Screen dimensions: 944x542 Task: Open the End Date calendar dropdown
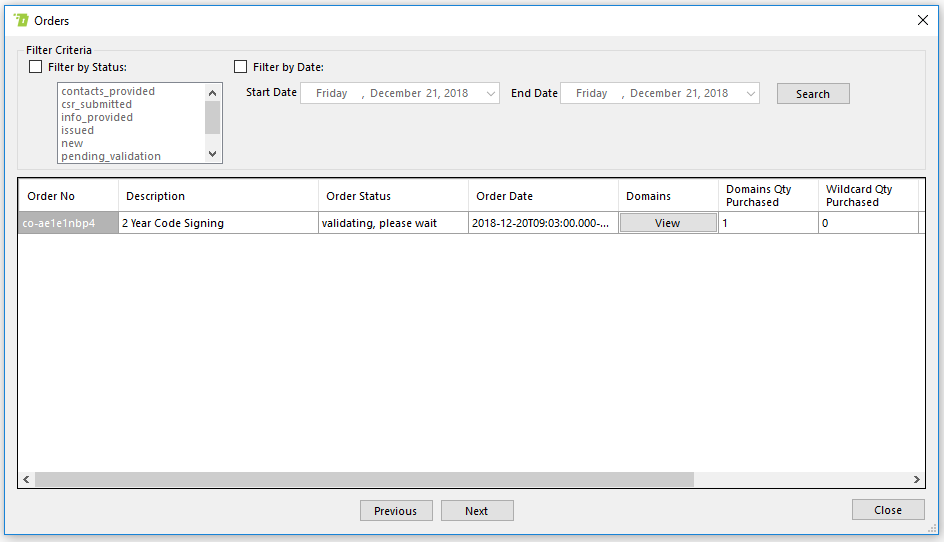[x=751, y=93]
